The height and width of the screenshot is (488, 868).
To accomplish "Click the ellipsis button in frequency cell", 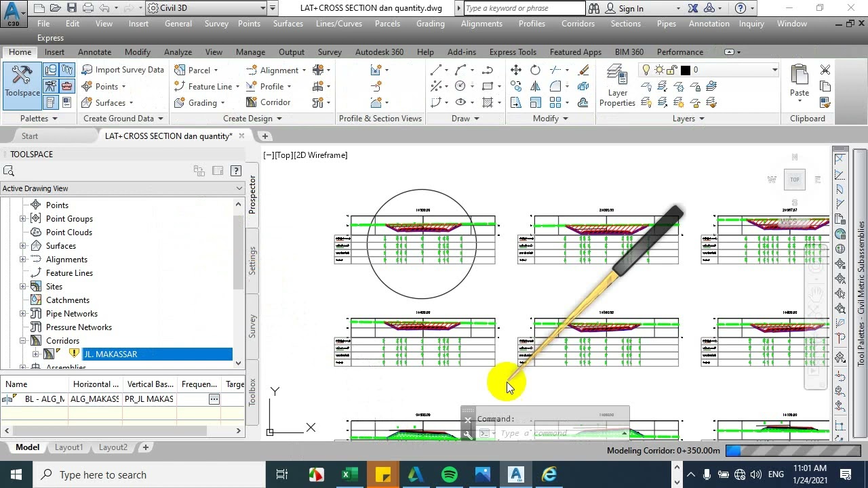I will click(214, 399).
